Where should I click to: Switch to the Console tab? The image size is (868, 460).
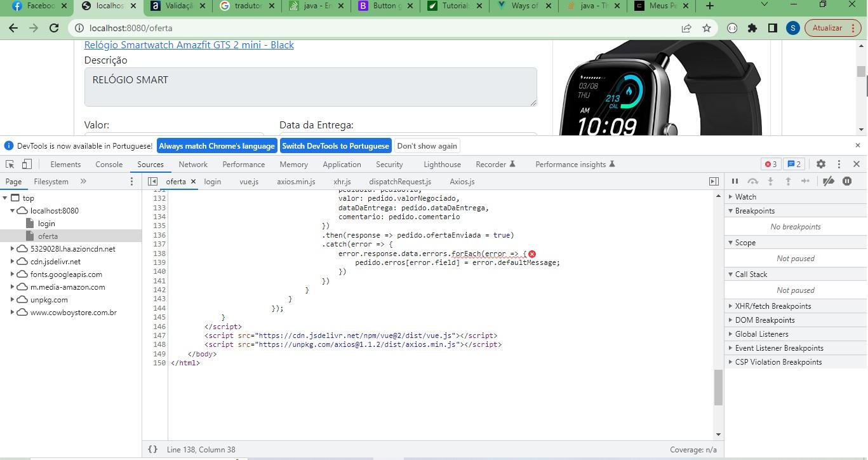tap(109, 164)
